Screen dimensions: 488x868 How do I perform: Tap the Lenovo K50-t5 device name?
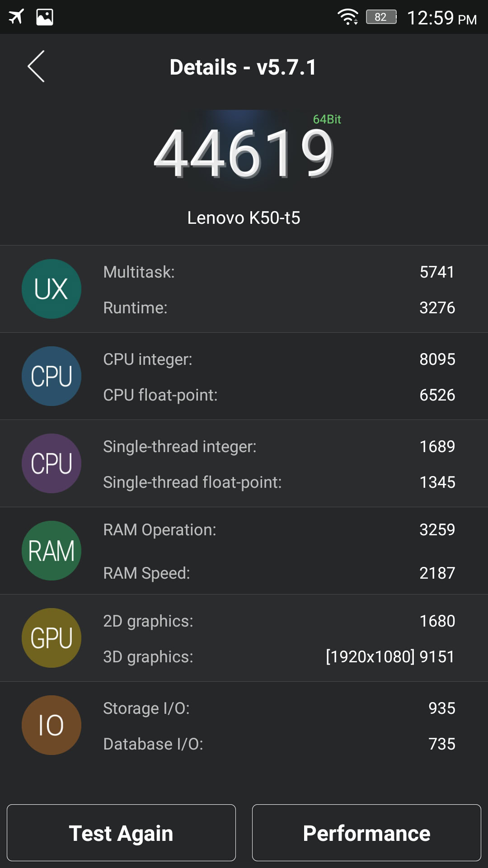point(244,218)
